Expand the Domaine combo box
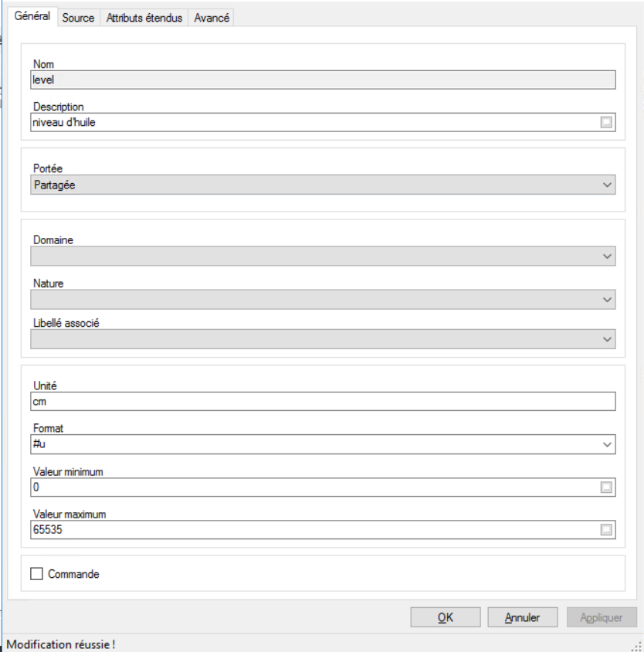Screen dimensions: 644x652 [607, 256]
